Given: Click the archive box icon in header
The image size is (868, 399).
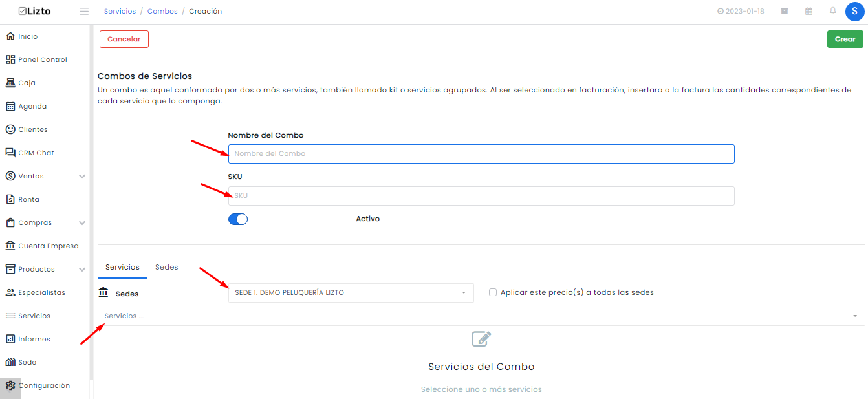Looking at the screenshot, I should click(785, 11).
